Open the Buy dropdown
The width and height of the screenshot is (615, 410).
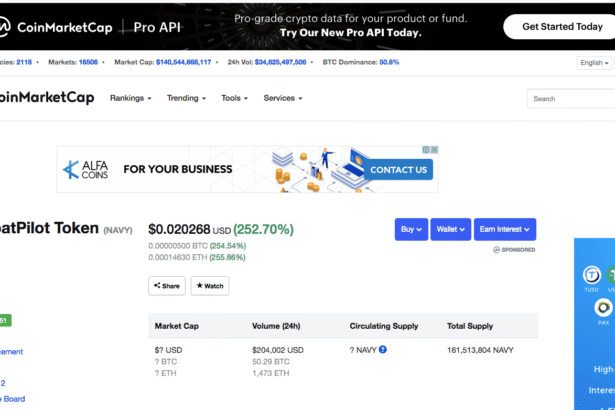[x=411, y=229]
